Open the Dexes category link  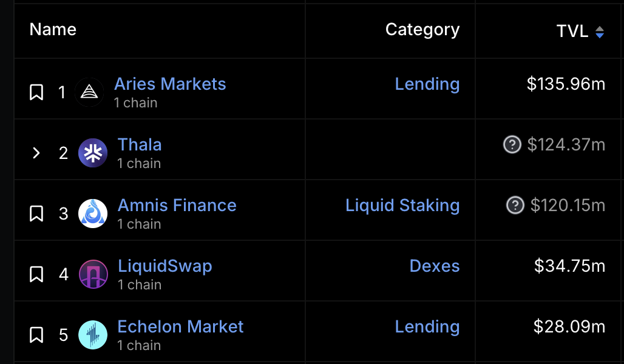coord(435,266)
